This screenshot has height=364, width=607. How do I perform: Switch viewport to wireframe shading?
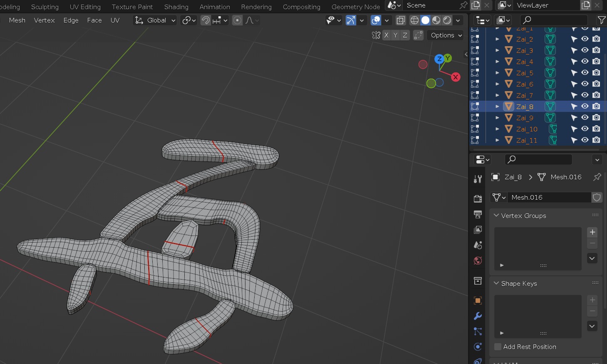414,20
